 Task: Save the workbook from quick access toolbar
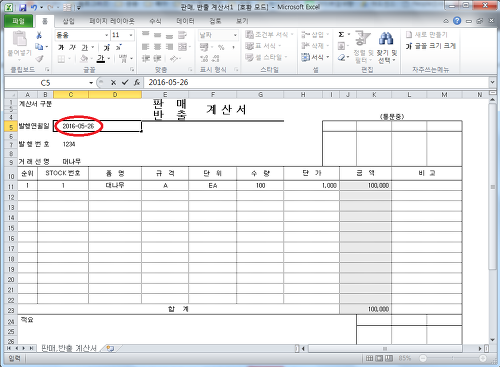[22, 7]
